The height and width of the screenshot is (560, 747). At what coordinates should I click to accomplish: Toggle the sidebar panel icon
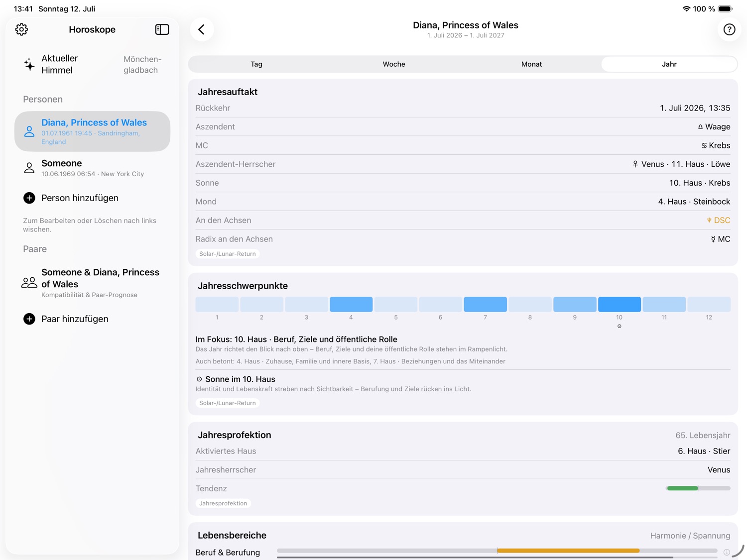[x=162, y=29]
